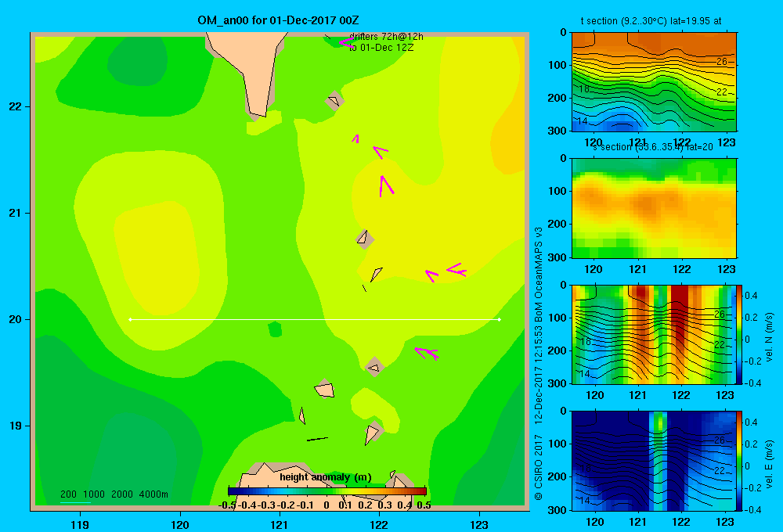
Task: Open the salinity section plot panel
Action: [654, 208]
